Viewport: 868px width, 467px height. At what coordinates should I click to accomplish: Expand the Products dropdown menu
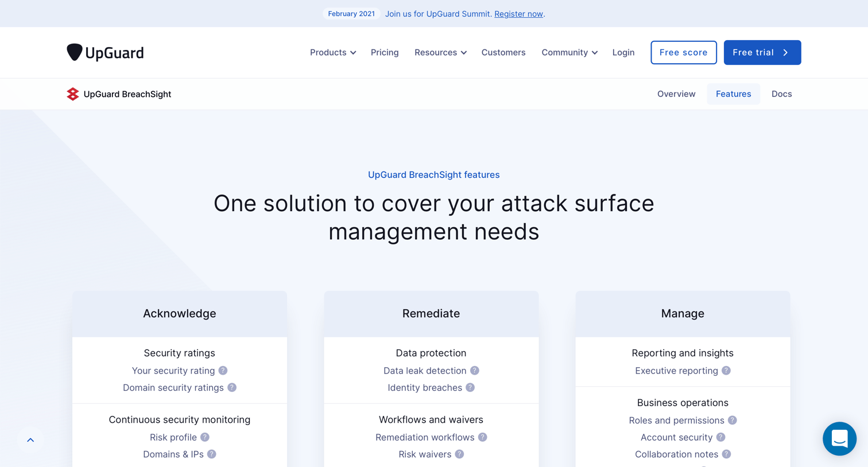click(x=333, y=52)
